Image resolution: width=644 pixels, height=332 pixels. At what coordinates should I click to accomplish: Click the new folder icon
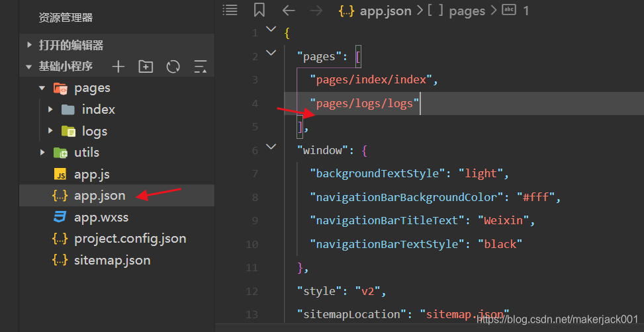coord(146,67)
